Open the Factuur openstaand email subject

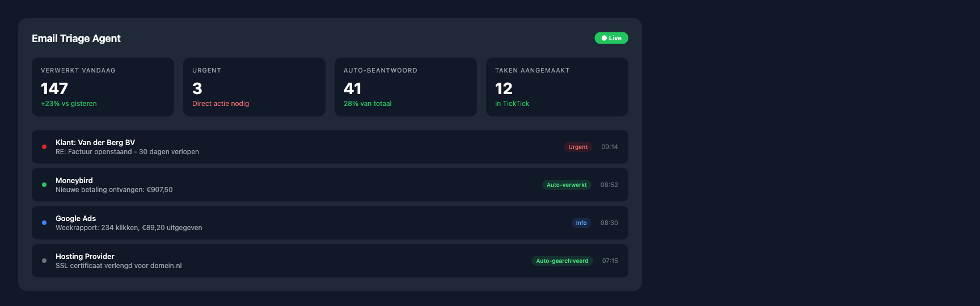coord(127,152)
